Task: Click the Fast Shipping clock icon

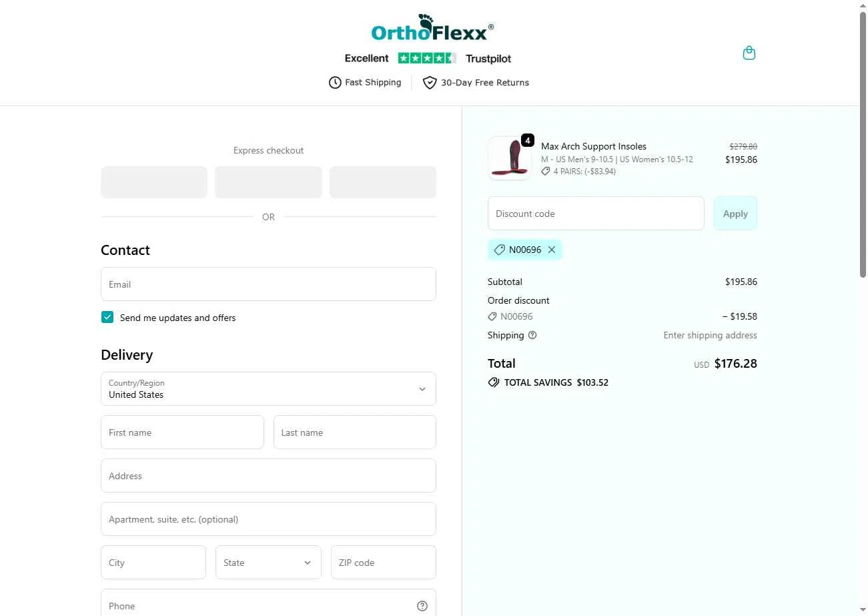Action: (335, 83)
